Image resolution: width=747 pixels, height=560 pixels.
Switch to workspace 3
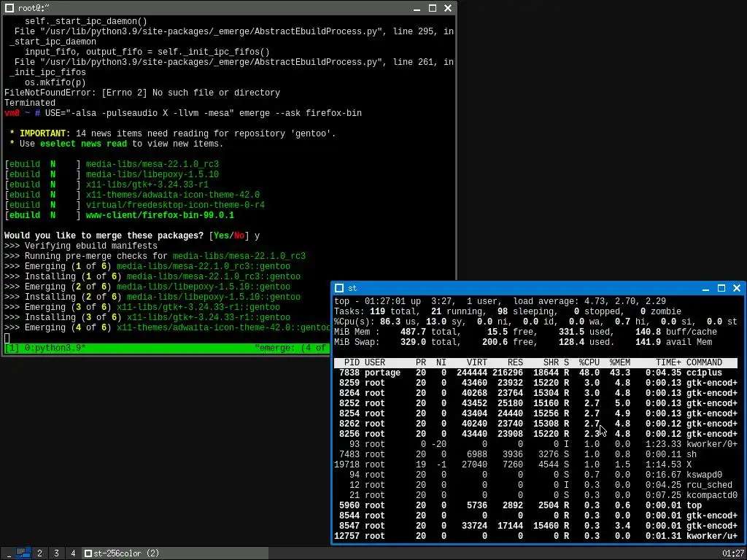[x=56, y=553]
